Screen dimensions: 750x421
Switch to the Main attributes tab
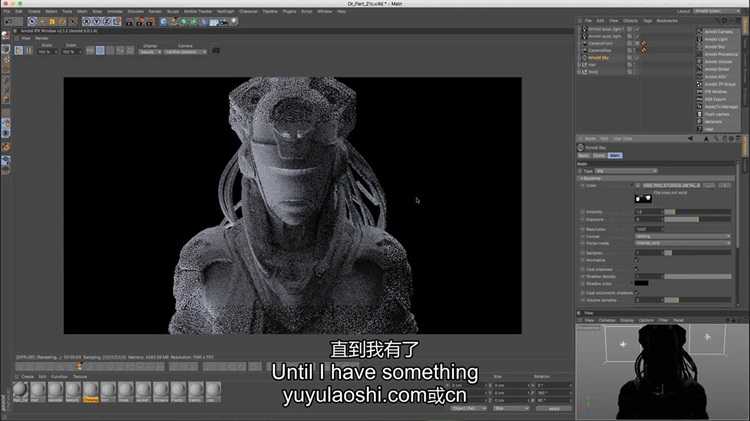(615, 155)
